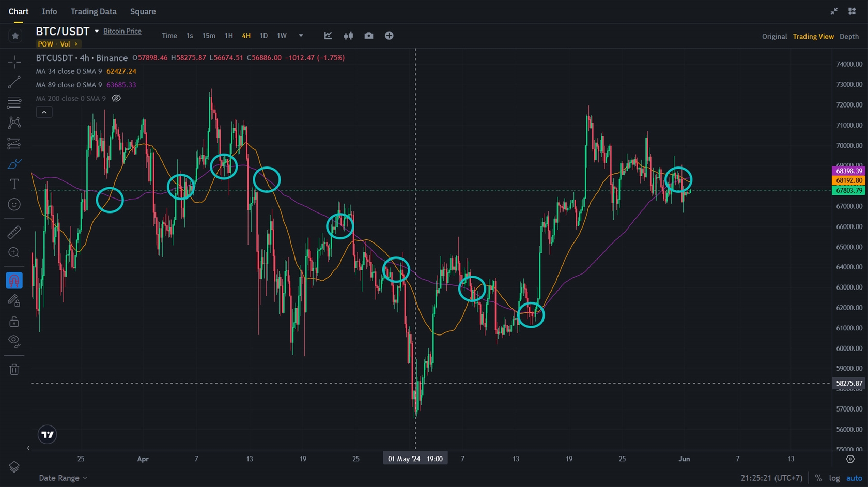Screen dimensions: 868x487
Task: Open the horizontal lines tool group
Action: pos(14,102)
